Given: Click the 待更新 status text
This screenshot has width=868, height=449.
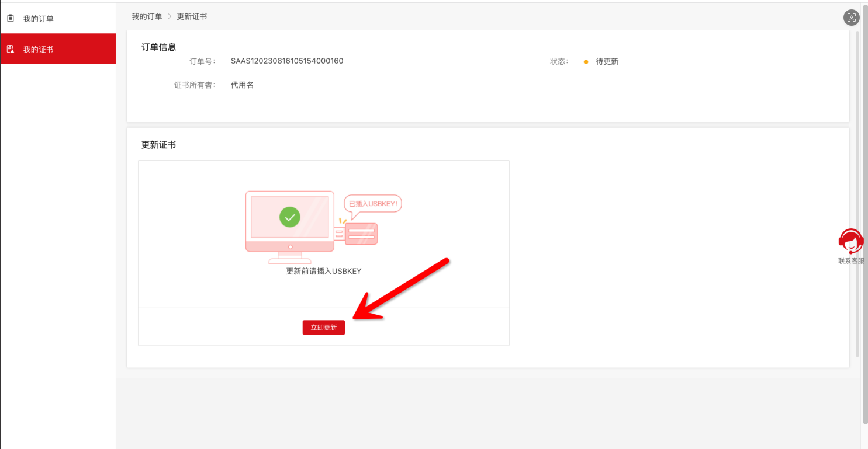Looking at the screenshot, I should point(607,62).
